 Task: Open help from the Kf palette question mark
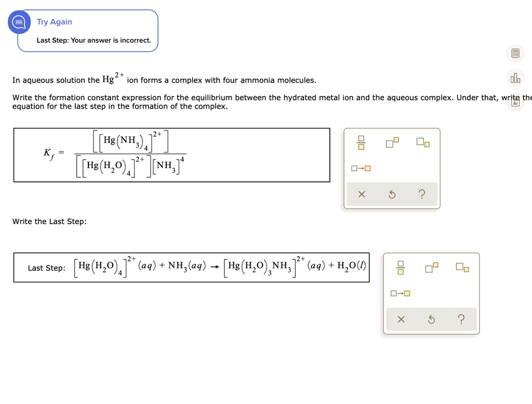tap(421, 194)
